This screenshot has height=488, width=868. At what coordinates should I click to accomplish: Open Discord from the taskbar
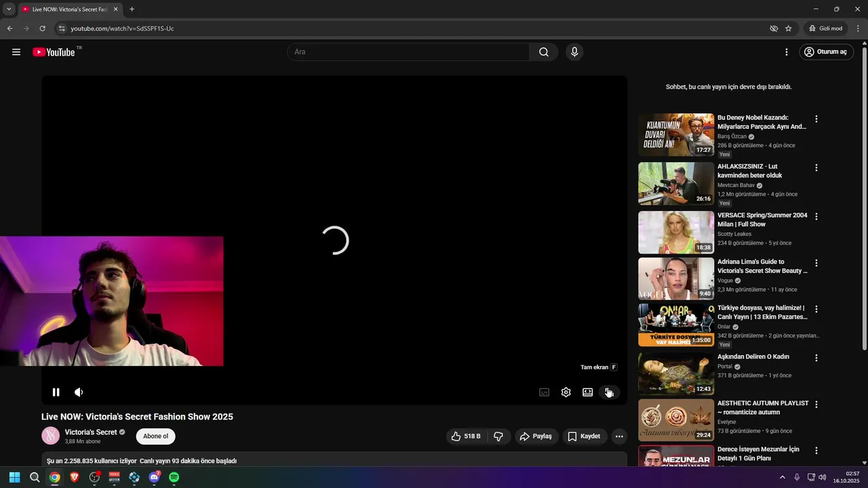click(154, 477)
